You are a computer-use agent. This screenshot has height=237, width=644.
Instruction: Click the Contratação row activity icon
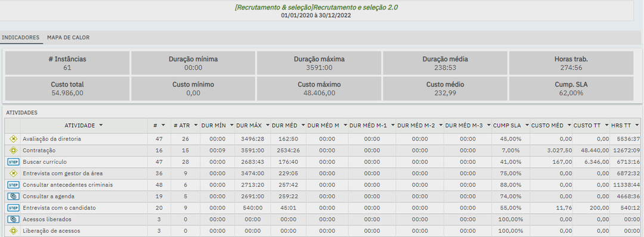coord(13,150)
